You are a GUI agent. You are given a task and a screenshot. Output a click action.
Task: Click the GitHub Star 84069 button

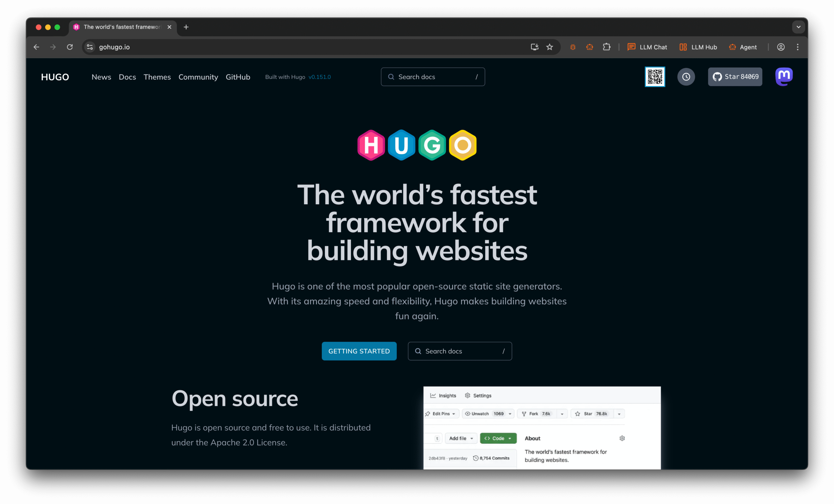735,77
